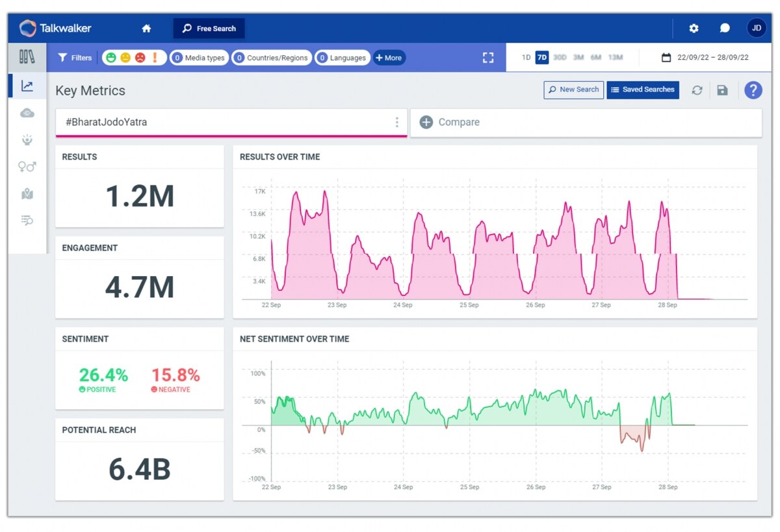This screenshot has width=780, height=532.
Task: Click the fullscreen expand icon
Action: pyautogui.click(x=488, y=58)
